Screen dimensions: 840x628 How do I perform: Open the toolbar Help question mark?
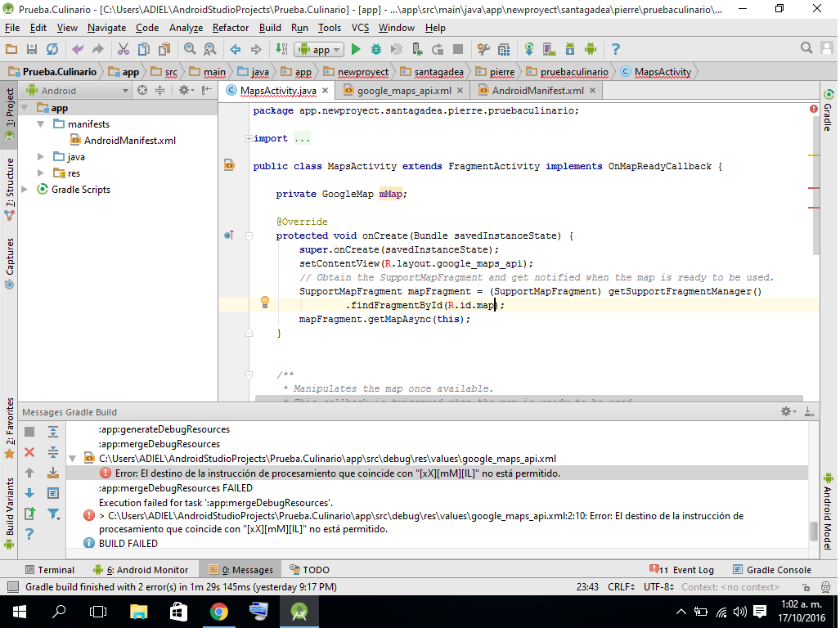(x=616, y=49)
